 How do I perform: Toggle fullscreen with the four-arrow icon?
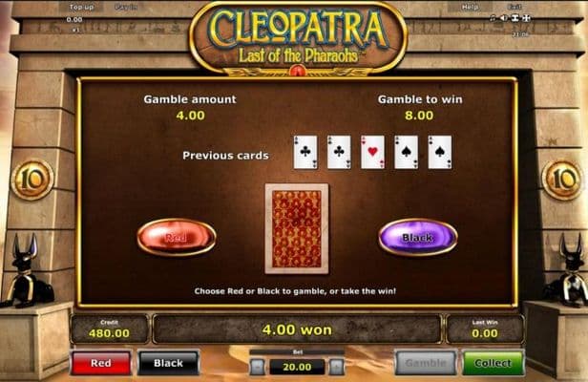tap(527, 18)
